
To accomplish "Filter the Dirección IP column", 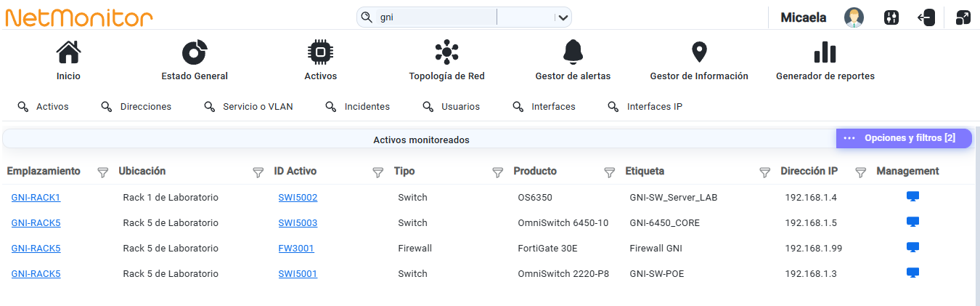I will (861, 172).
